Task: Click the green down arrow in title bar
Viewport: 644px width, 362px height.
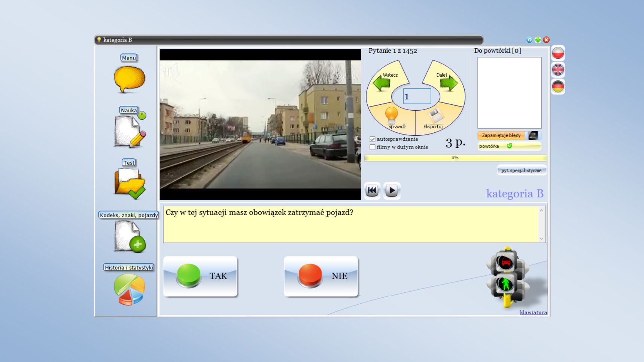Action: tap(538, 40)
